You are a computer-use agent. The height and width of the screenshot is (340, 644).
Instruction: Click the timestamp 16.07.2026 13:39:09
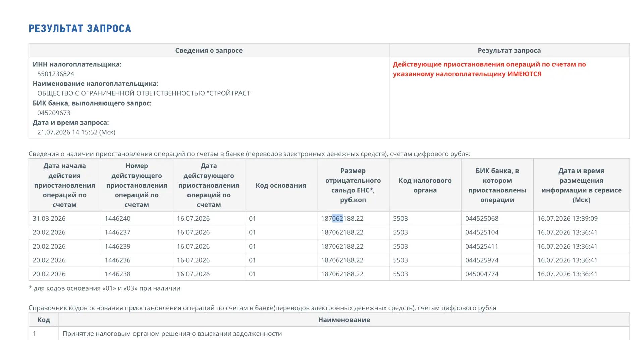567,218
